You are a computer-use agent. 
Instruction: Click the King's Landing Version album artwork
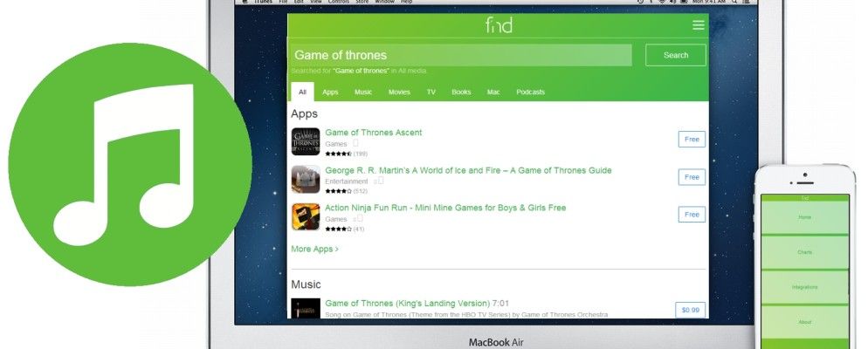click(306, 308)
